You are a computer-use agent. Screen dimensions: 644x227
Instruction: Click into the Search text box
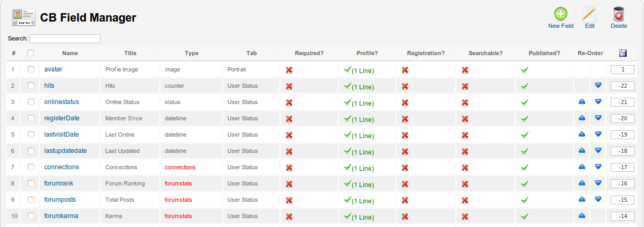(x=65, y=38)
